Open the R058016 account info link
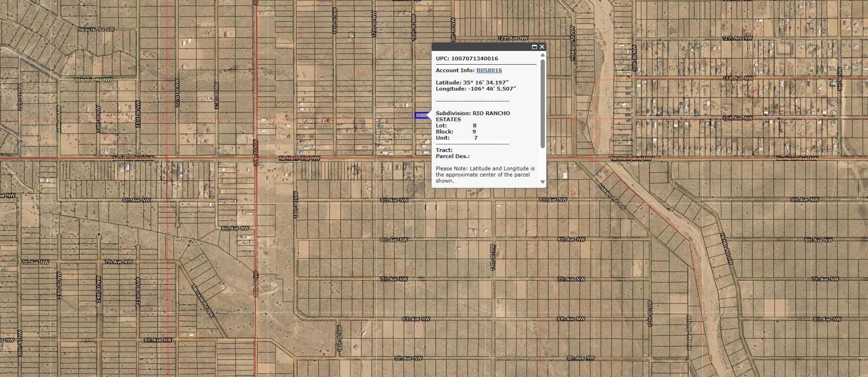Screen dimensions: 868x377 coord(489,70)
